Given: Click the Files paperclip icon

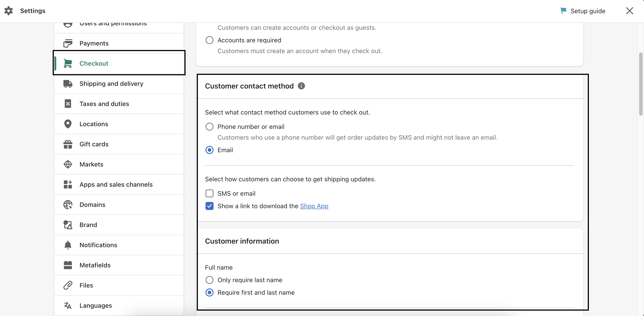Looking at the screenshot, I should 68,285.
